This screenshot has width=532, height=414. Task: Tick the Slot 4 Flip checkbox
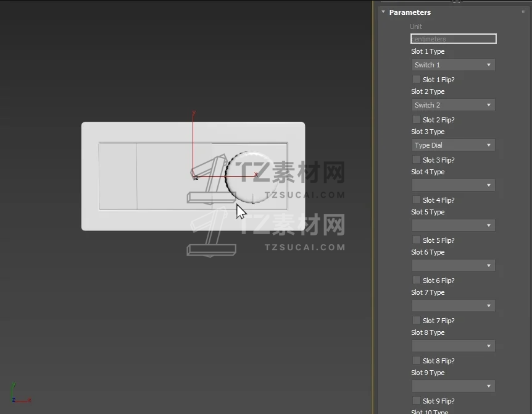click(417, 200)
